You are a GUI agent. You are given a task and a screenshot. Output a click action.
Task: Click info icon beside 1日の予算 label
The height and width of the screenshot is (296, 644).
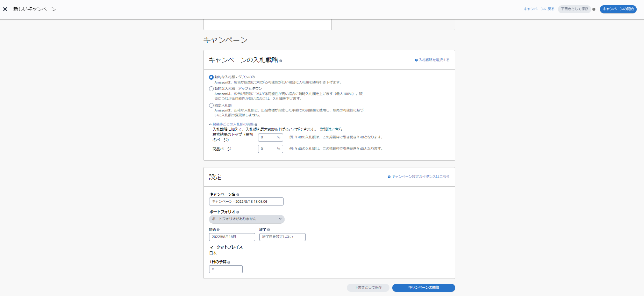pos(229,262)
